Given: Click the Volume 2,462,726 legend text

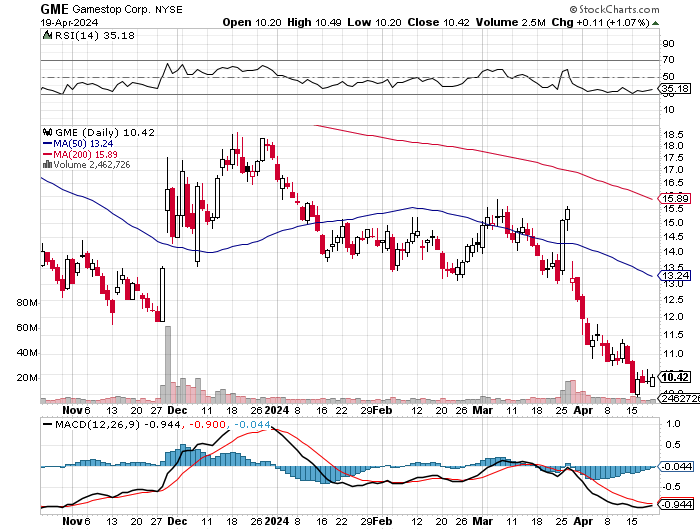Looking at the screenshot, I should coord(92,165).
